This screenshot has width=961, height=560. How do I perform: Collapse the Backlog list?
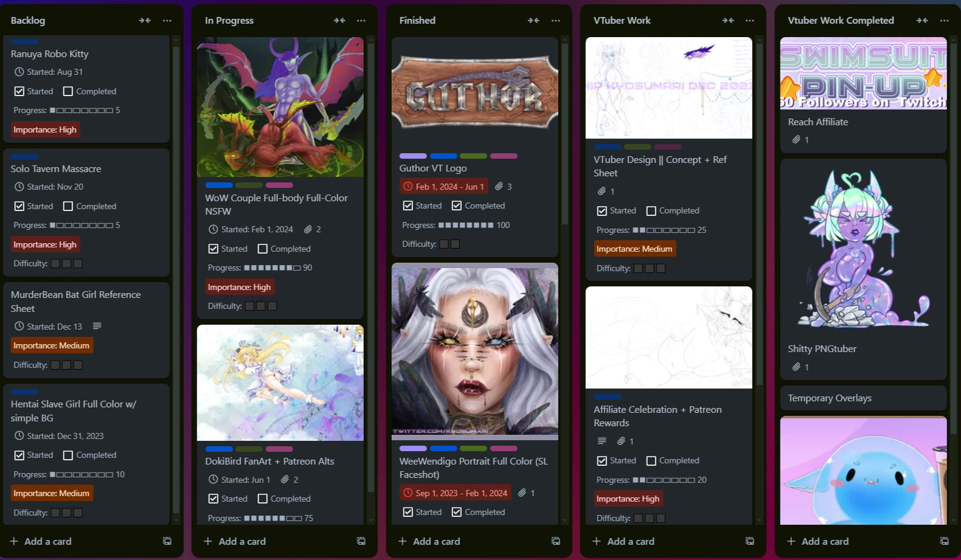tap(145, 20)
